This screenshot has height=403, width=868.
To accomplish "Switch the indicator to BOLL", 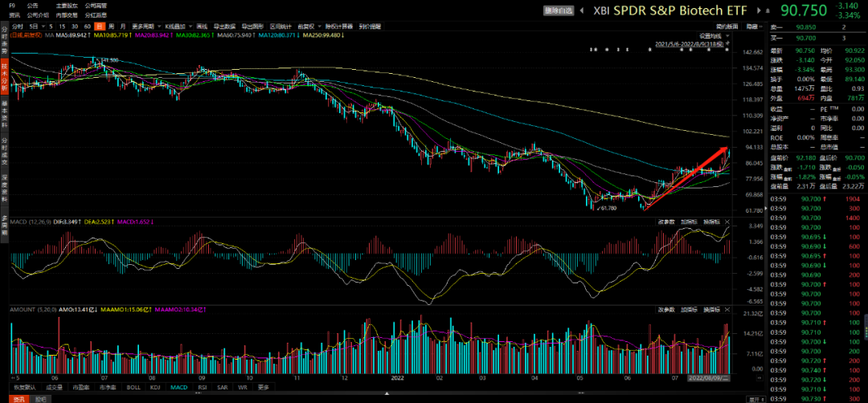I will click(133, 388).
